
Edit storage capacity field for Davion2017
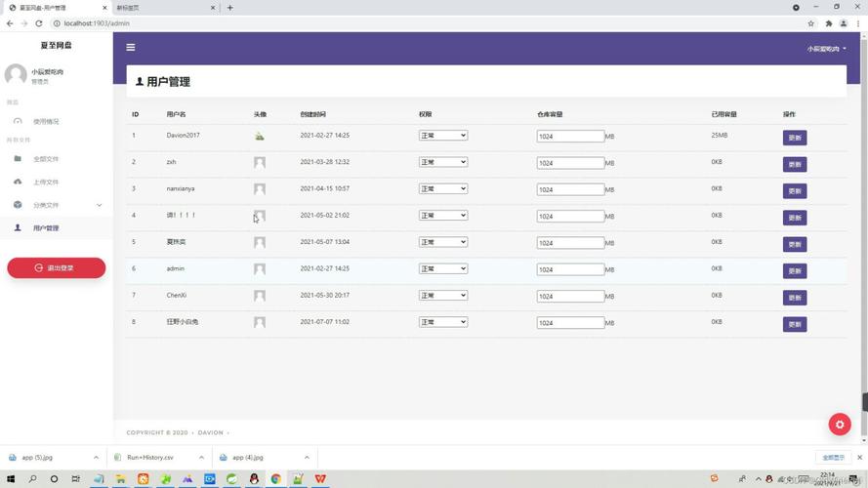click(570, 136)
